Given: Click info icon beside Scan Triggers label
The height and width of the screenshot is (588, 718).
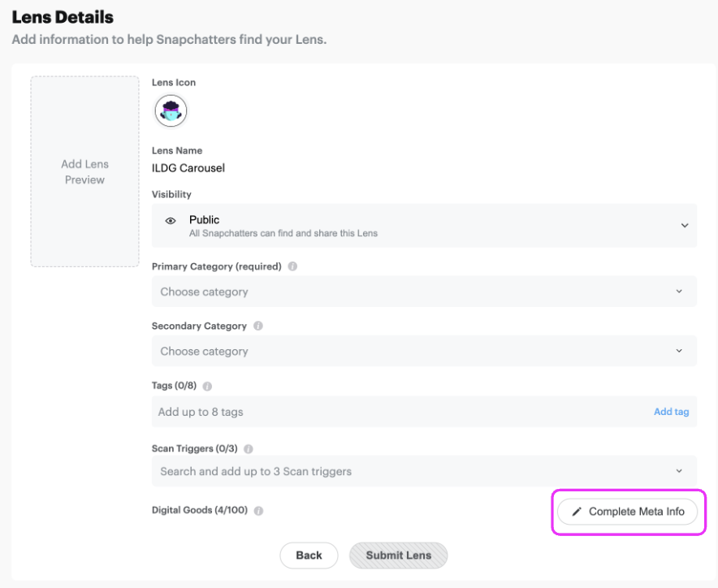Looking at the screenshot, I should coord(249,449).
